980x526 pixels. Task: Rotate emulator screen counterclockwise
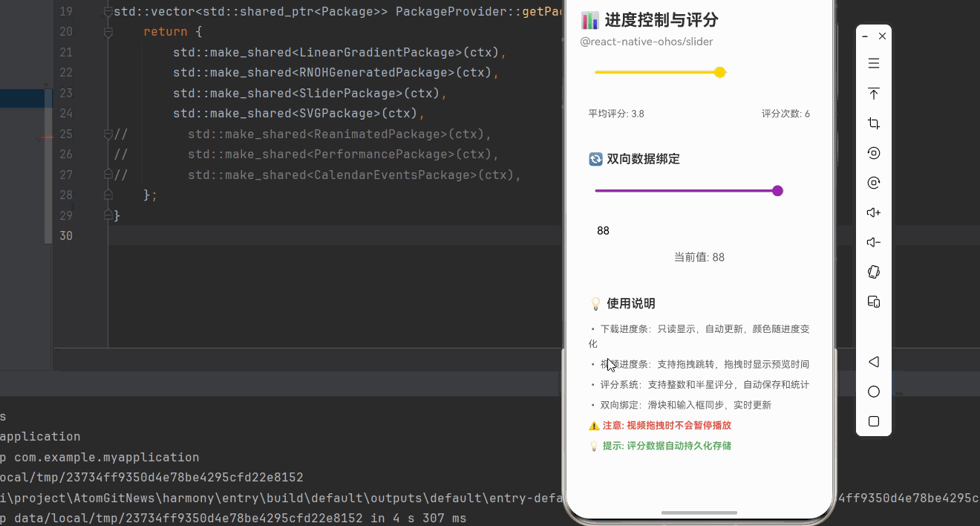pyautogui.click(x=874, y=153)
